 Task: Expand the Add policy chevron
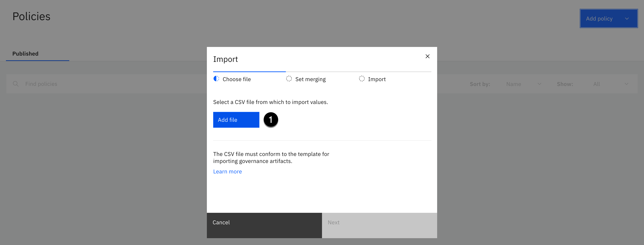point(627,19)
